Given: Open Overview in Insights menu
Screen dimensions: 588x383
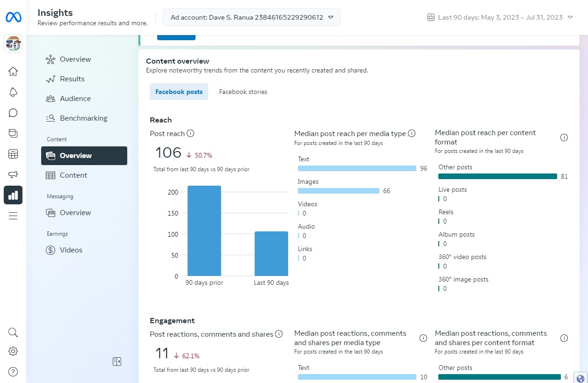Looking at the screenshot, I should (84, 59).
